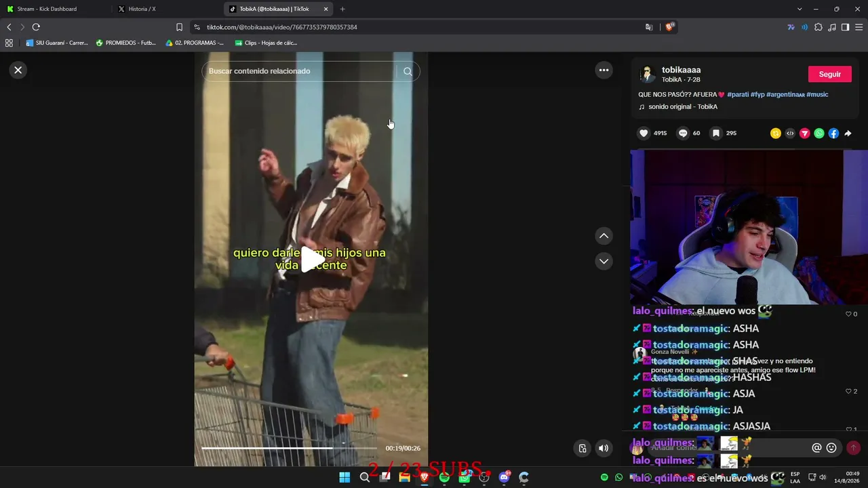Open the tobikaaaa username link

tap(681, 70)
